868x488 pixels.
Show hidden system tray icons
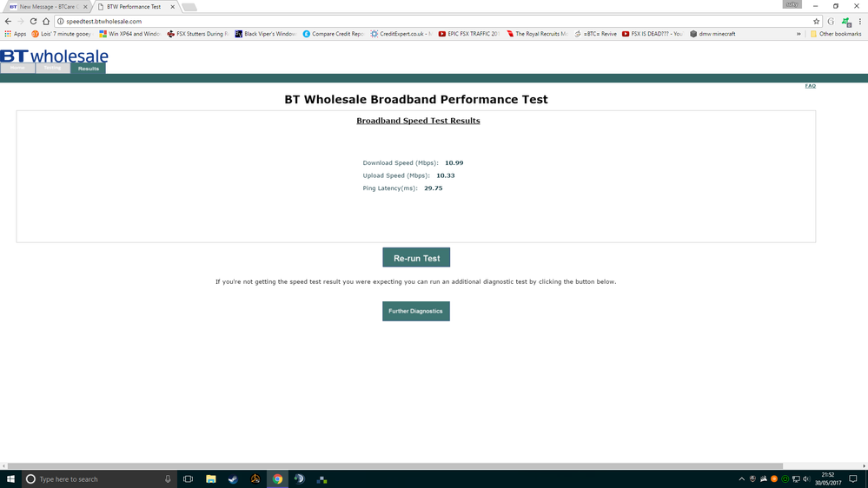pyautogui.click(x=742, y=479)
